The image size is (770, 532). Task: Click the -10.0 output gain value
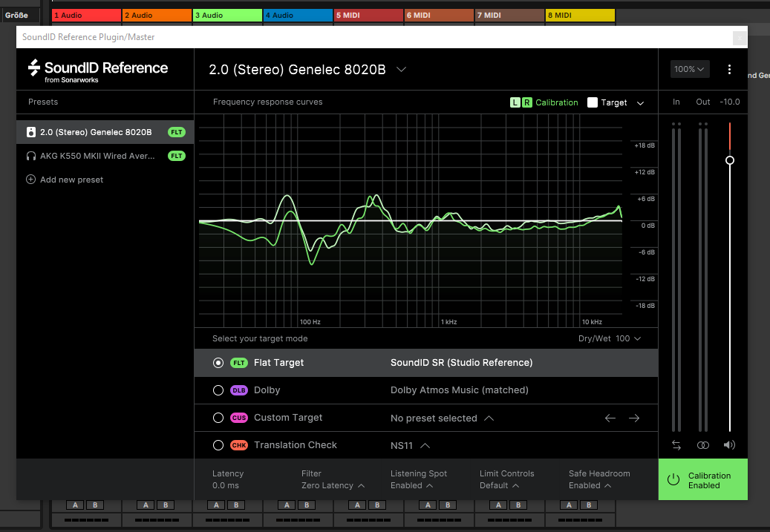pyautogui.click(x=730, y=102)
